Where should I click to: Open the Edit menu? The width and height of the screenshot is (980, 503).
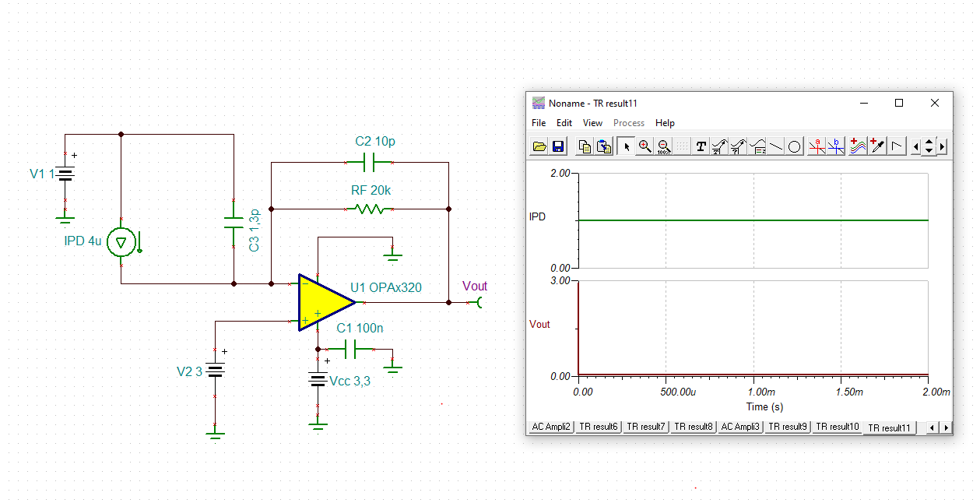pos(564,123)
